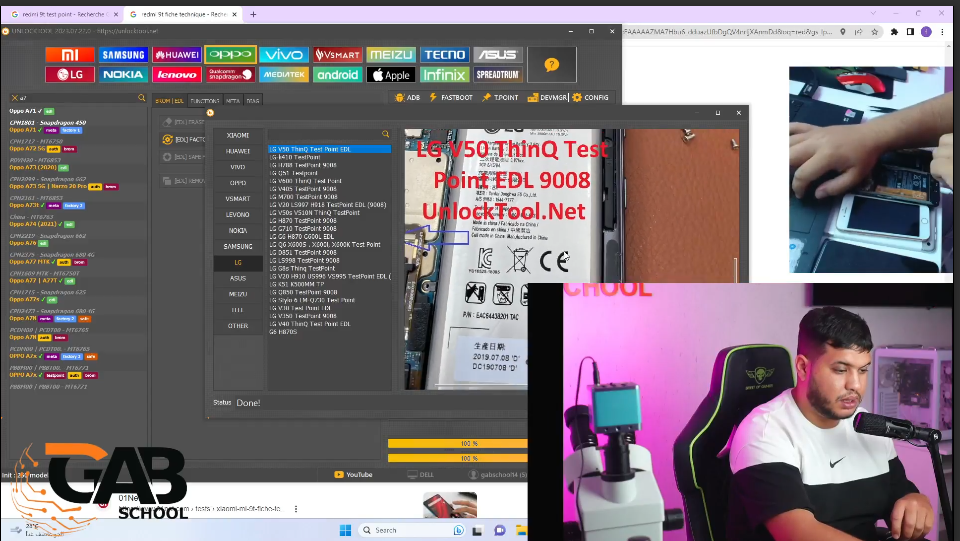This screenshot has height=541, width=960.
Task: Choose NOKIA in test point brand list
Action: (x=238, y=231)
